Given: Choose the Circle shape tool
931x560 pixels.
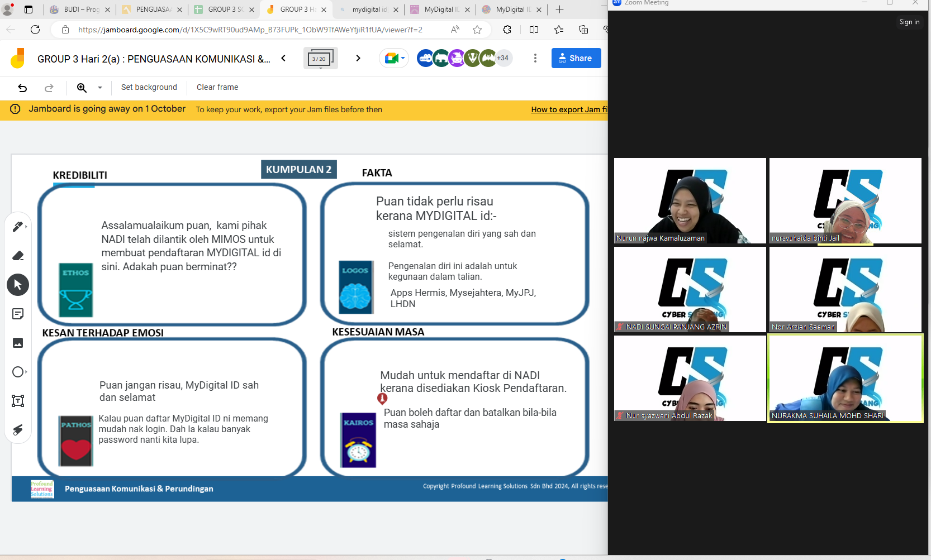Looking at the screenshot, I should coord(18,372).
